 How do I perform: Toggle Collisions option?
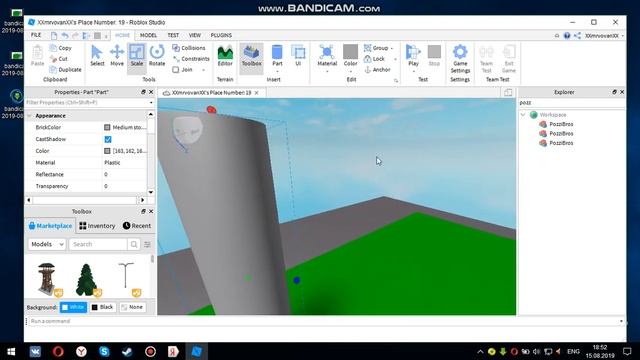(x=189, y=48)
